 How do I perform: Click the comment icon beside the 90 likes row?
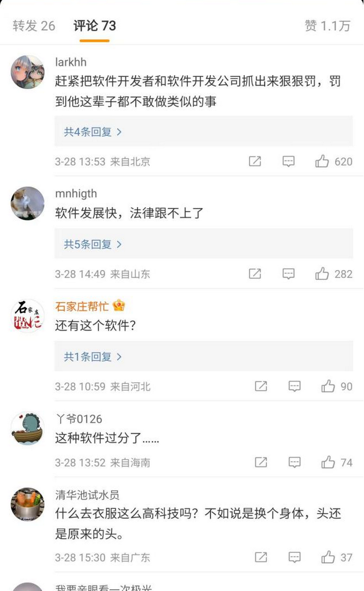pos(294,386)
